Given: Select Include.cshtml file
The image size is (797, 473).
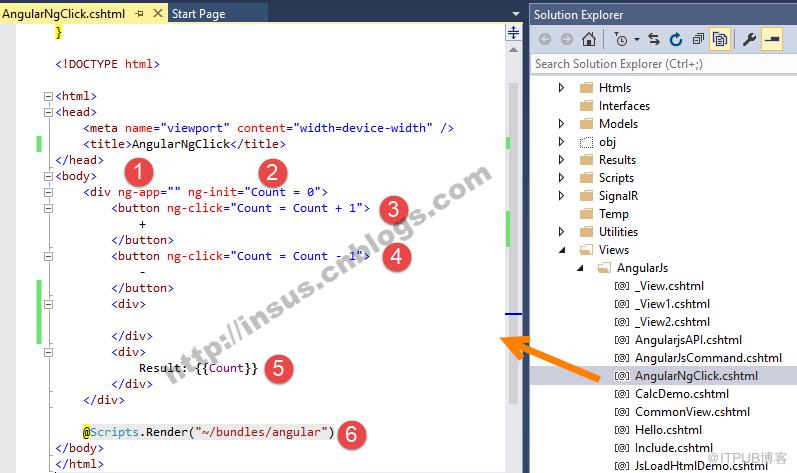Looking at the screenshot, I should tap(674, 448).
